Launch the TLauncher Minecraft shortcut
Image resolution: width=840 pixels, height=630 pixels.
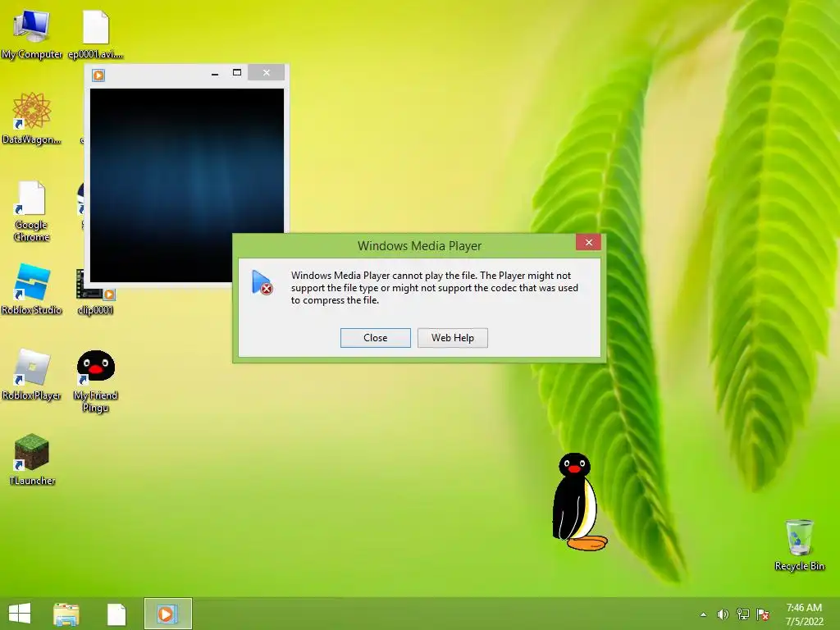(x=32, y=459)
